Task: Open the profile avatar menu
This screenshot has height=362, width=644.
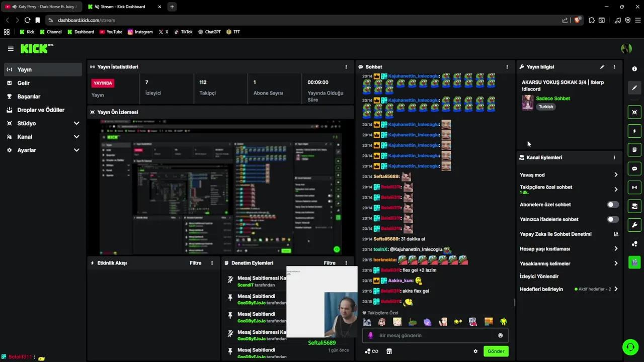Action: (626, 49)
